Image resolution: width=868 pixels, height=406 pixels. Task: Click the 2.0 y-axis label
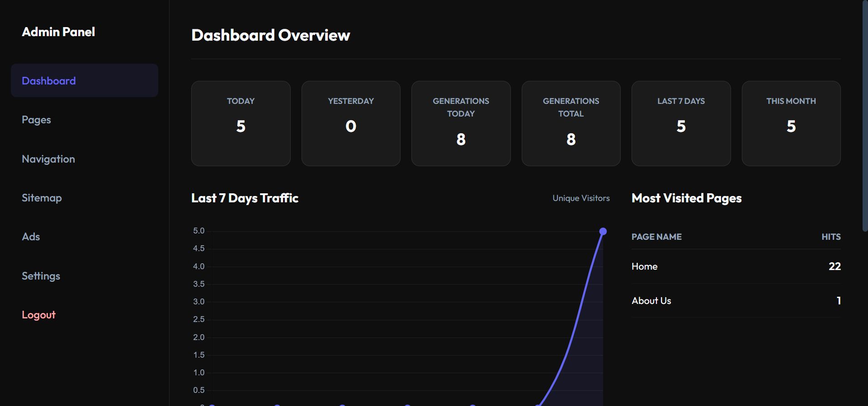tap(199, 337)
